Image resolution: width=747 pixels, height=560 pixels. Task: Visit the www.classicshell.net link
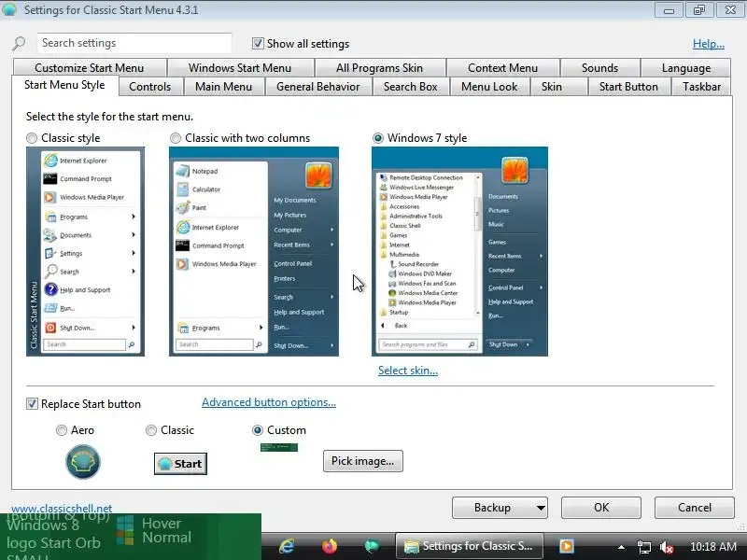pyautogui.click(x=62, y=508)
